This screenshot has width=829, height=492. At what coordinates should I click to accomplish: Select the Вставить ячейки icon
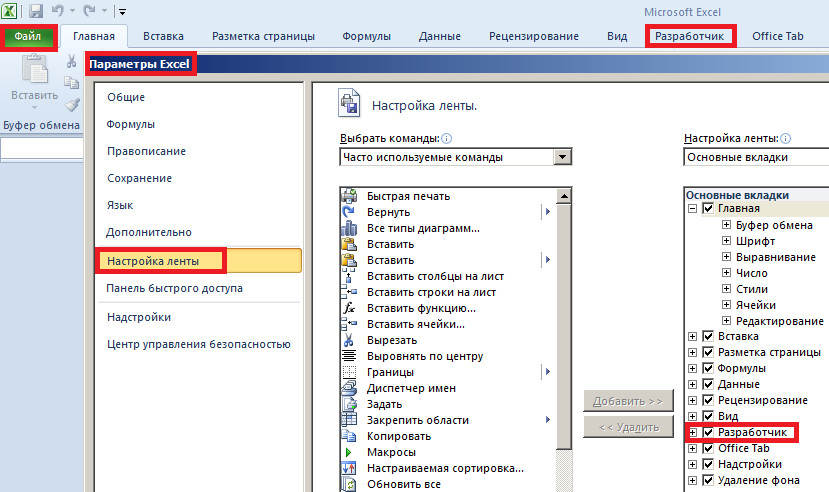tap(349, 324)
